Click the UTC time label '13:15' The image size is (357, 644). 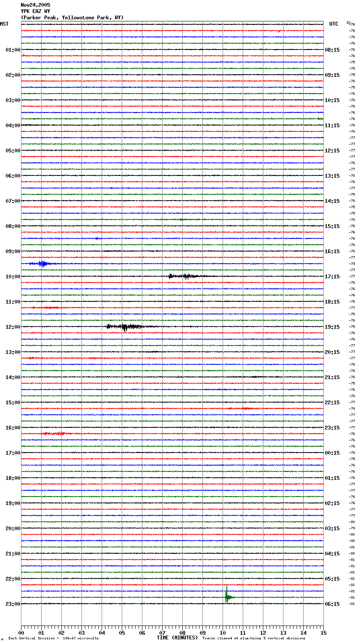(x=332, y=176)
